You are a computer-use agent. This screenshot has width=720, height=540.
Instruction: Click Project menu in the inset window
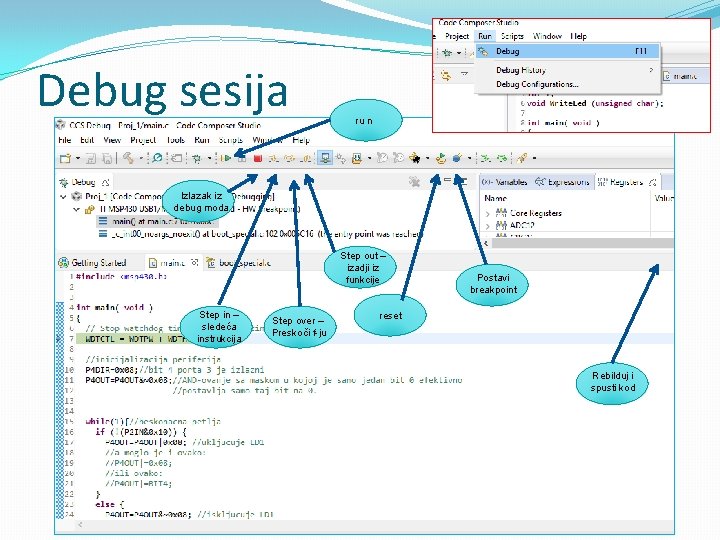tap(457, 36)
